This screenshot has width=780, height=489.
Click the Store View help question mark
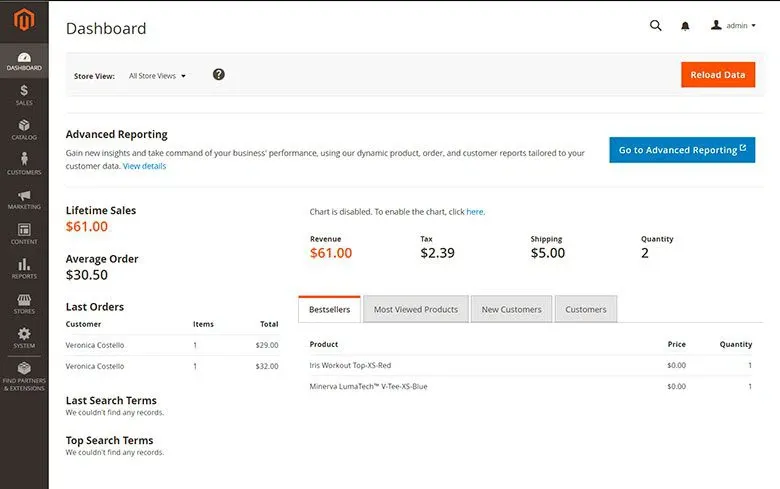(219, 75)
